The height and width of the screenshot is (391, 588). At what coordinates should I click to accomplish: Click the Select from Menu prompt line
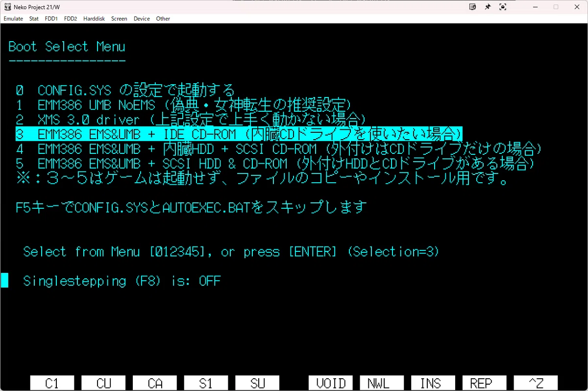click(231, 252)
